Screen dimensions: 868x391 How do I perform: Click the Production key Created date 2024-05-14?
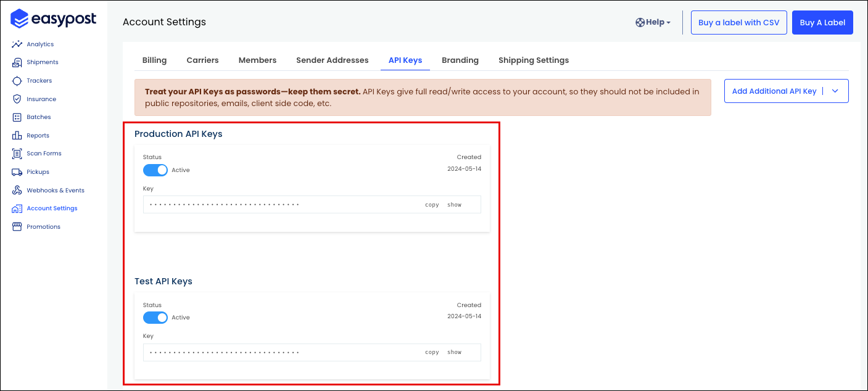(464, 168)
